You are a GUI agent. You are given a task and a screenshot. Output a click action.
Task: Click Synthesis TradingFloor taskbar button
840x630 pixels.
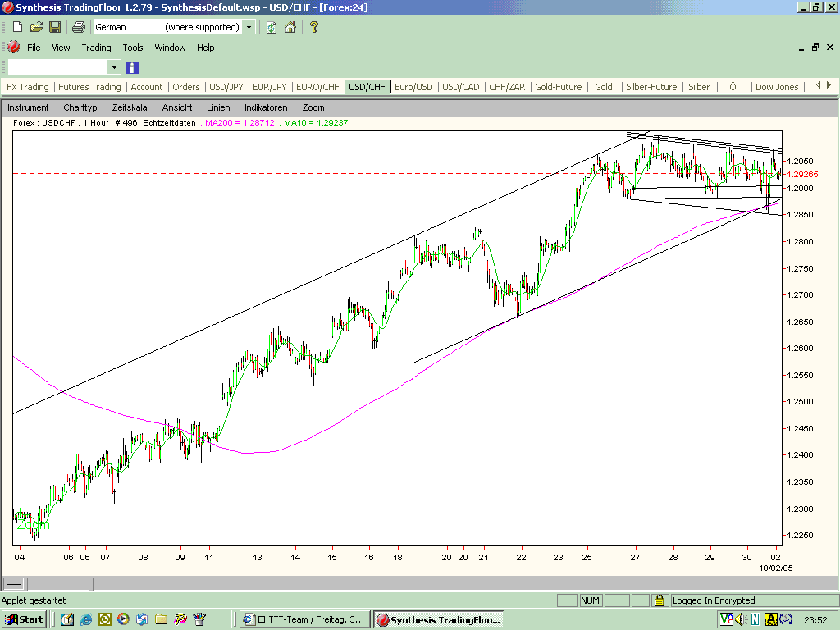[x=439, y=620]
